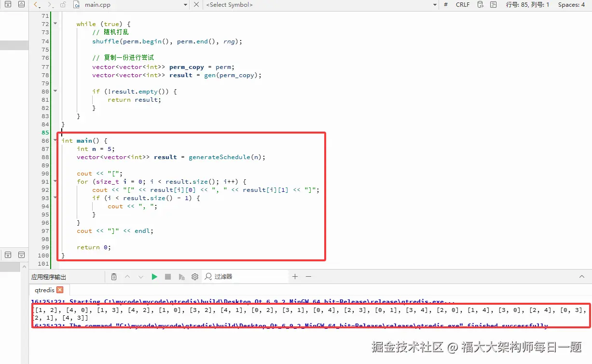Stop the running application
592x364 pixels.
[x=168, y=277]
